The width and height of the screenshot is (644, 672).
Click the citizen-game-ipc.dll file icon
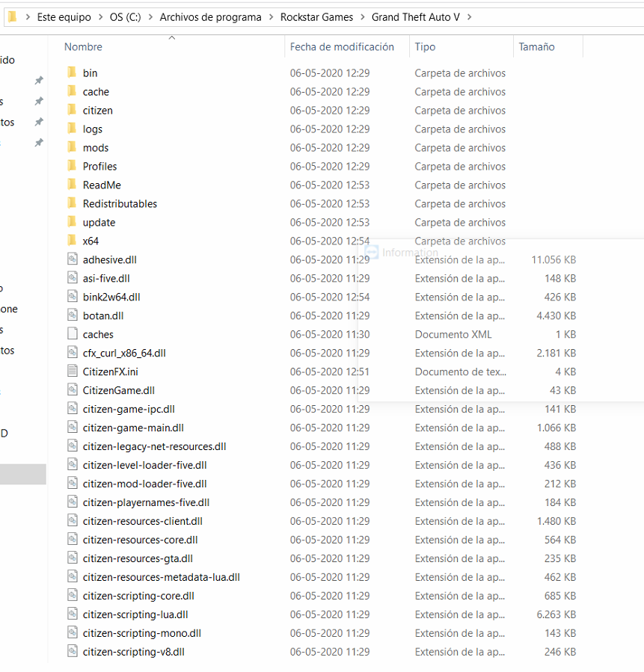point(73,408)
